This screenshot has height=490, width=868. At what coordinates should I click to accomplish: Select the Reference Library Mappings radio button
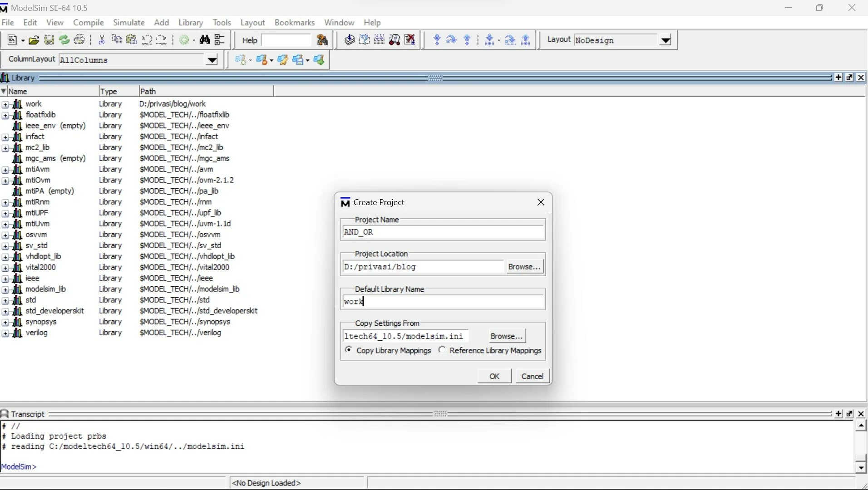442,350
